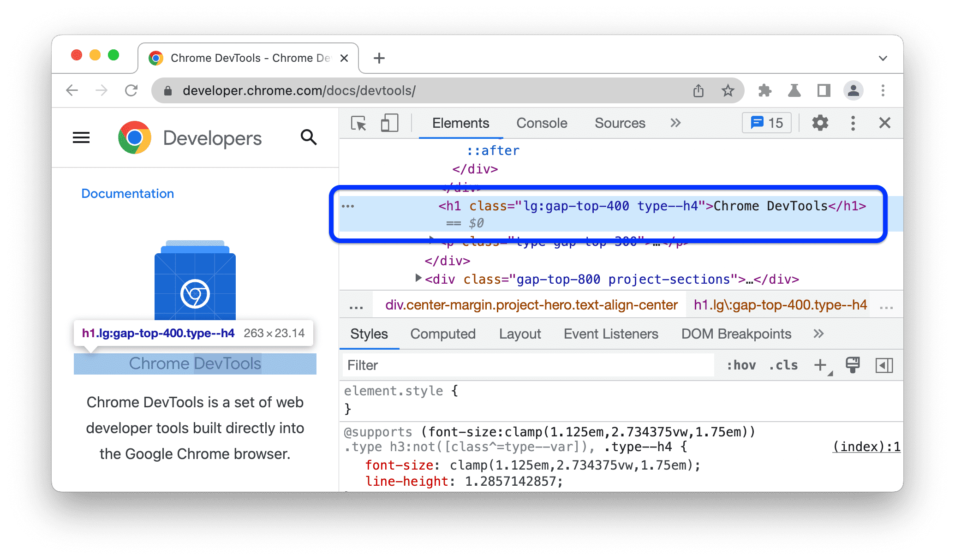Expand the div gap-top-800 project-sections tree node
The width and height of the screenshot is (955, 560).
click(415, 279)
